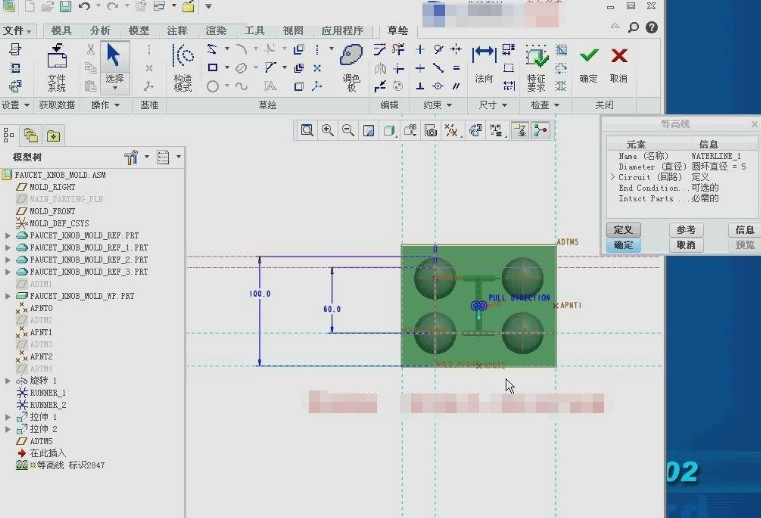Open the 尺寸 group dropdown
The image size is (761, 518).
(493, 105)
